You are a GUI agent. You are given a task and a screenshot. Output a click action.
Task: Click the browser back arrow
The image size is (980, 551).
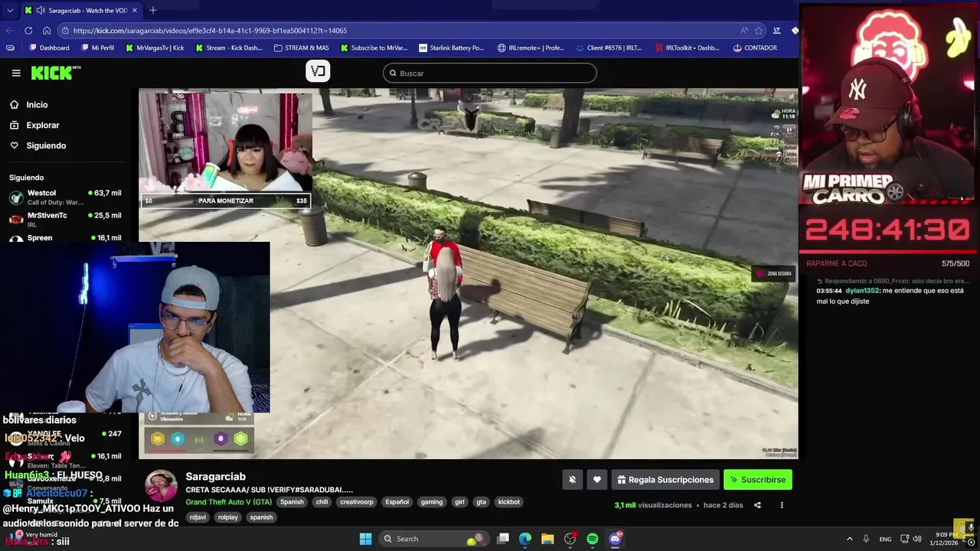tap(10, 31)
